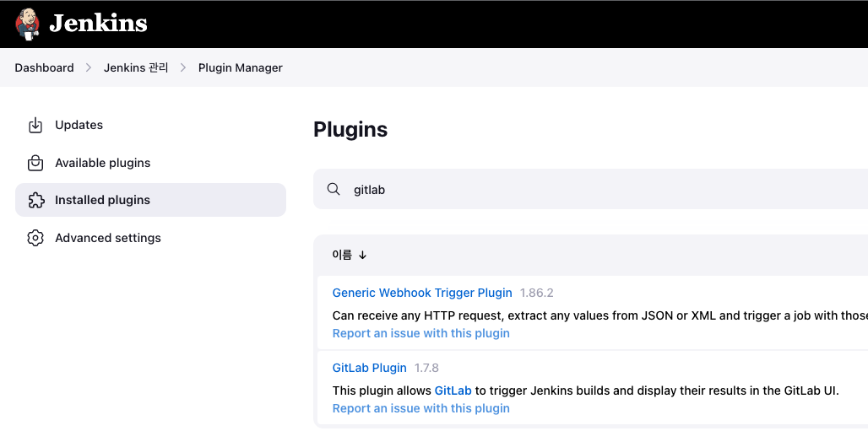
Task: Click the Available plugins shopping bag icon
Action: 35,163
